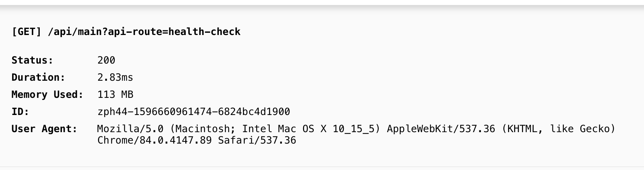Select the 113 MB memory value

click(115, 94)
